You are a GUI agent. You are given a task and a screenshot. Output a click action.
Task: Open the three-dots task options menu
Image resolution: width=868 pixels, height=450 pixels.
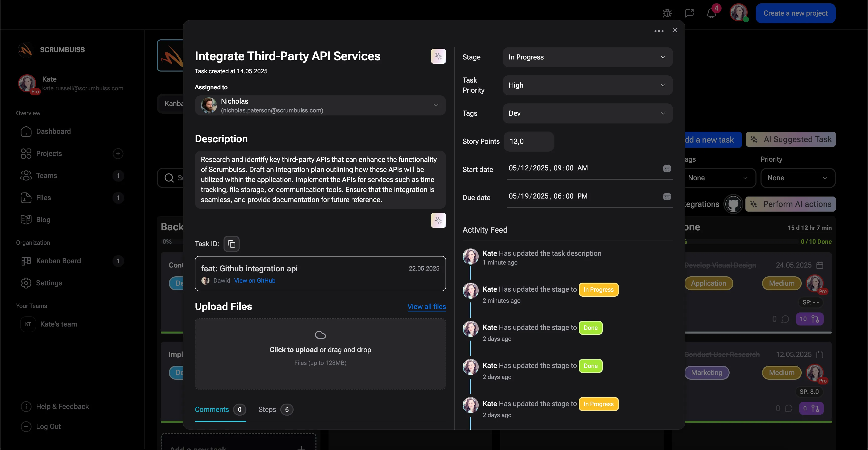(659, 31)
